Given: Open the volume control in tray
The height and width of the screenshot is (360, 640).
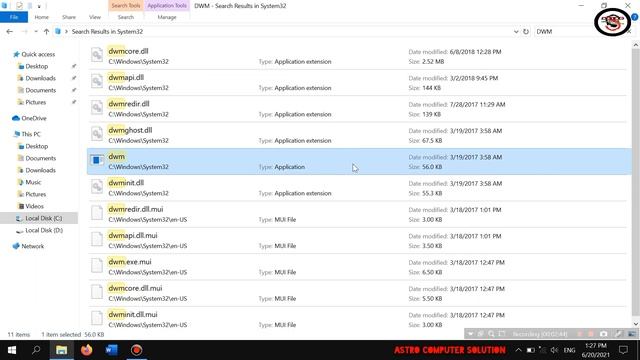Looking at the screenshot, I should point(554,350).
